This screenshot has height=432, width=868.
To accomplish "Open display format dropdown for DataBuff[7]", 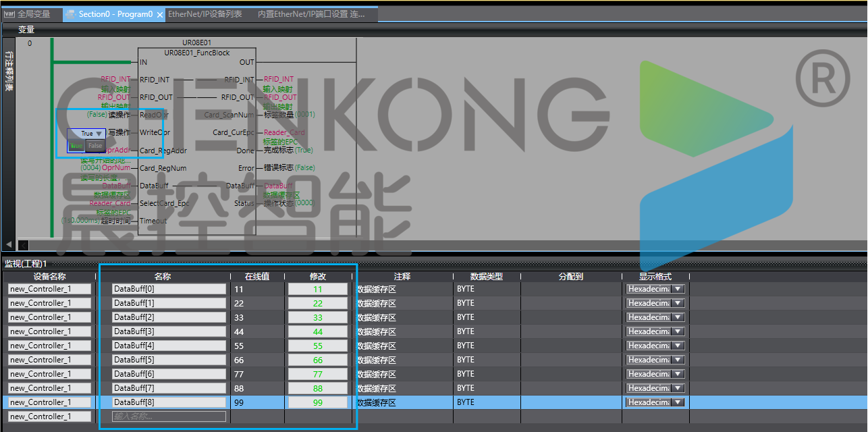I will click(x=678, y=388).
